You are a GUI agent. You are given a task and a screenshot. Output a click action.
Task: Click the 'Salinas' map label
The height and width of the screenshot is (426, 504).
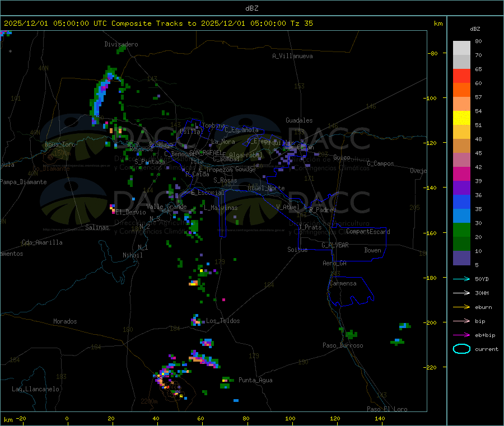tap(97, 227)
